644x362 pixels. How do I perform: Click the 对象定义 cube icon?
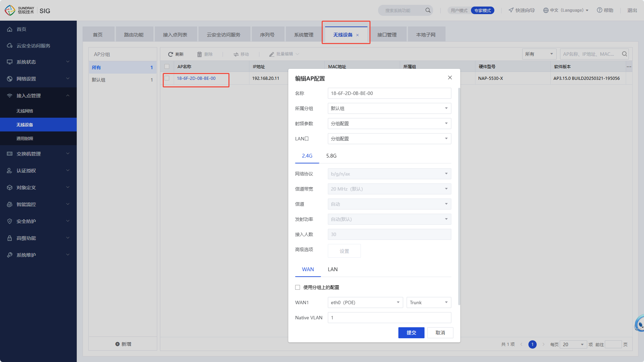[x=10, y=188]
